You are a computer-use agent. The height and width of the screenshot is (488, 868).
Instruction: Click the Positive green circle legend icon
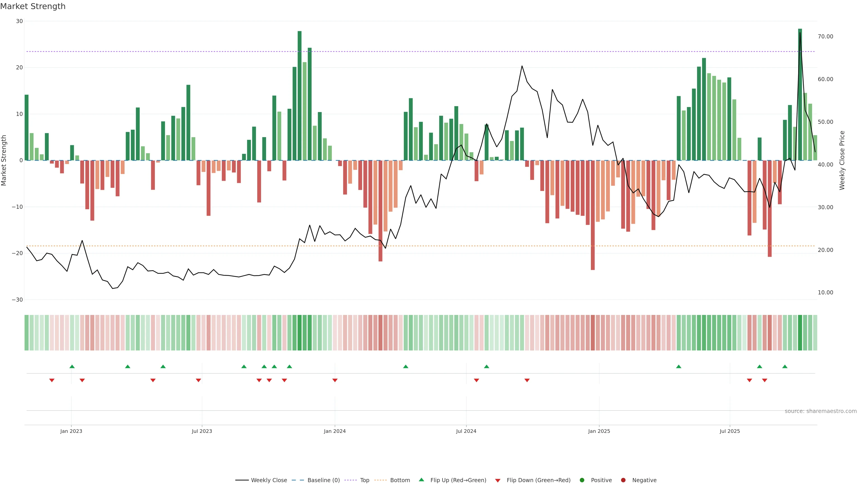pos(582,480)
